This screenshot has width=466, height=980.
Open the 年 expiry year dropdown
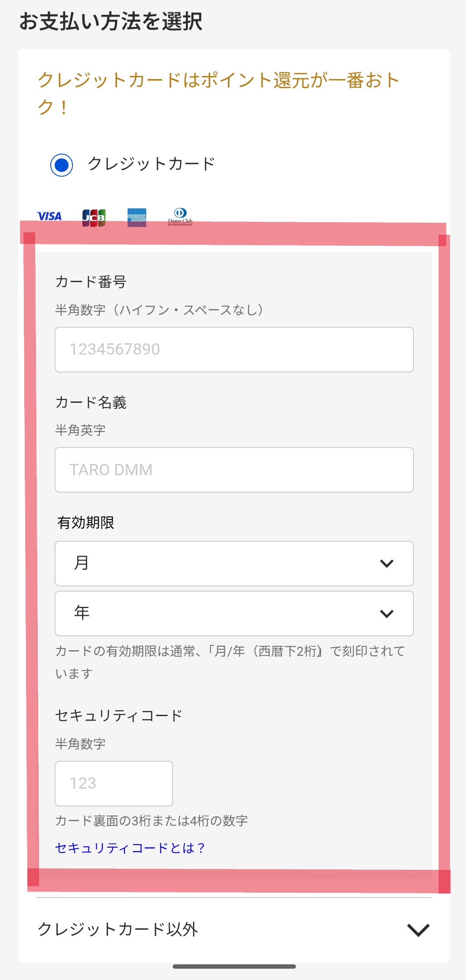(x=234, y=613)
